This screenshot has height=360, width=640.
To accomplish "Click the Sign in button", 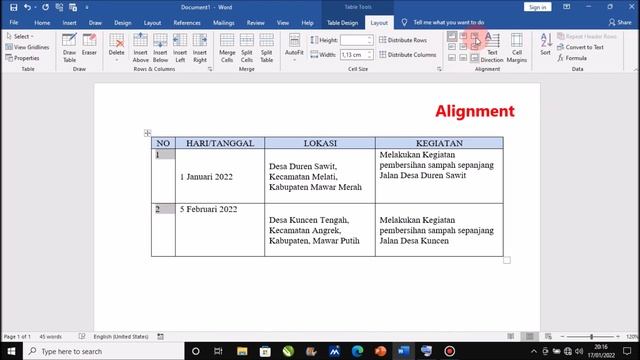I will coord(537,7).
